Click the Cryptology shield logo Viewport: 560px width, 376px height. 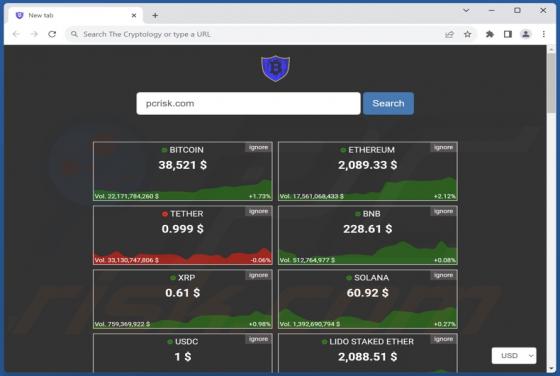275,68
